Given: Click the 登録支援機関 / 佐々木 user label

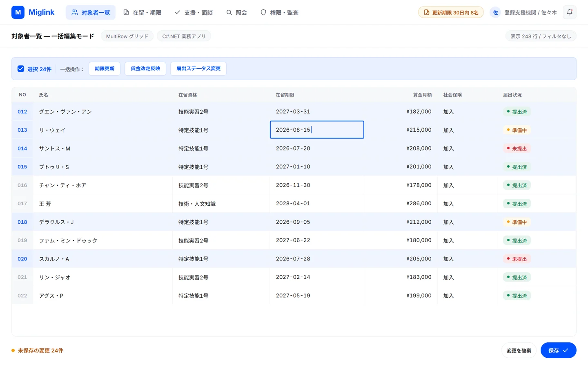Looking at the screenshot, I should [530, 13].
